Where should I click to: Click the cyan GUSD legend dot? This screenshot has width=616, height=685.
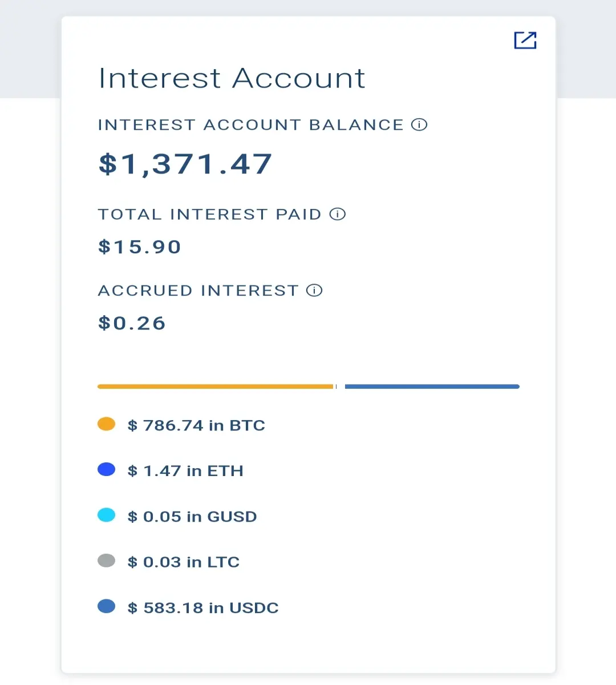click(107, 515)
